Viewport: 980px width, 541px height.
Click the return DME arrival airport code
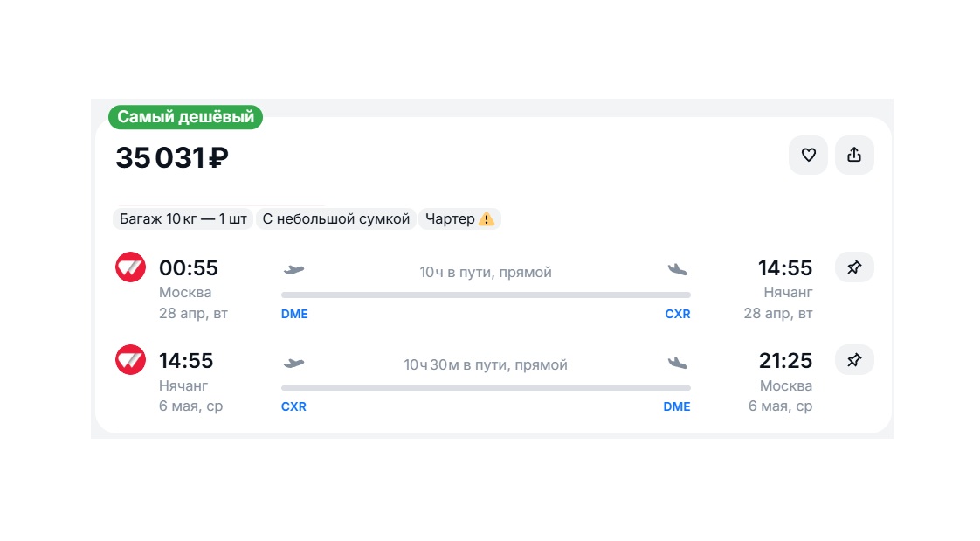[x=677, y=406]
